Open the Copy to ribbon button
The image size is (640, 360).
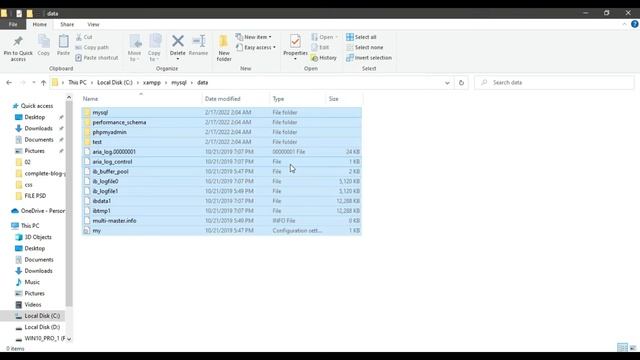pos(154,48)
